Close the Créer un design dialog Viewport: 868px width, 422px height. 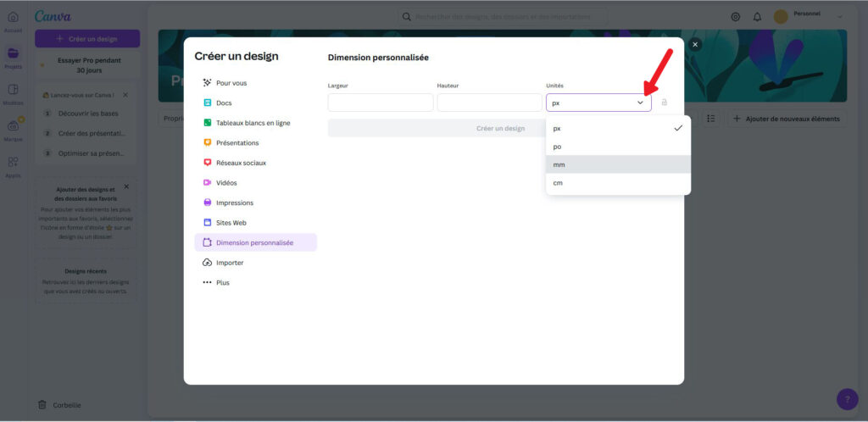click(x=695, y=44)
